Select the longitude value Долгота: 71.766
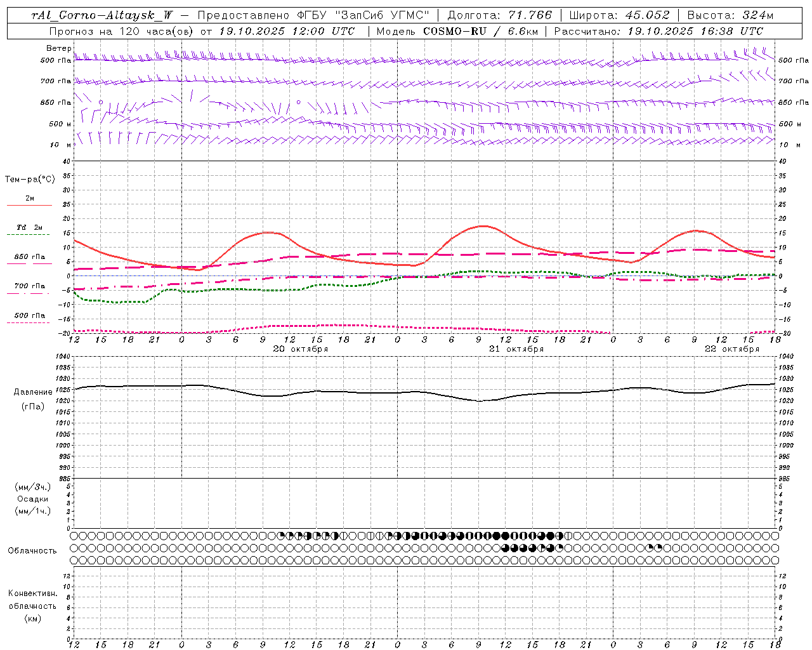 coord(500,16)
